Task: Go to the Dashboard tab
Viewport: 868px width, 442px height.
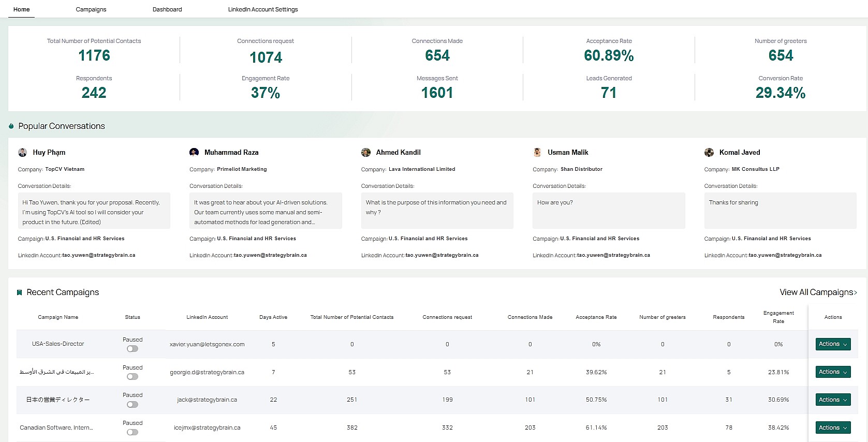Action: point(167,9)
